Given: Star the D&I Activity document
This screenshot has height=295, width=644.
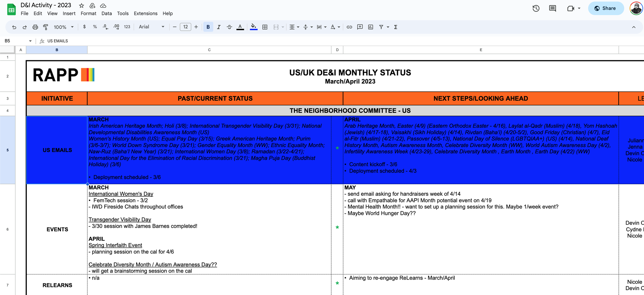Looking at the screenshot, I should pos(81,5).
